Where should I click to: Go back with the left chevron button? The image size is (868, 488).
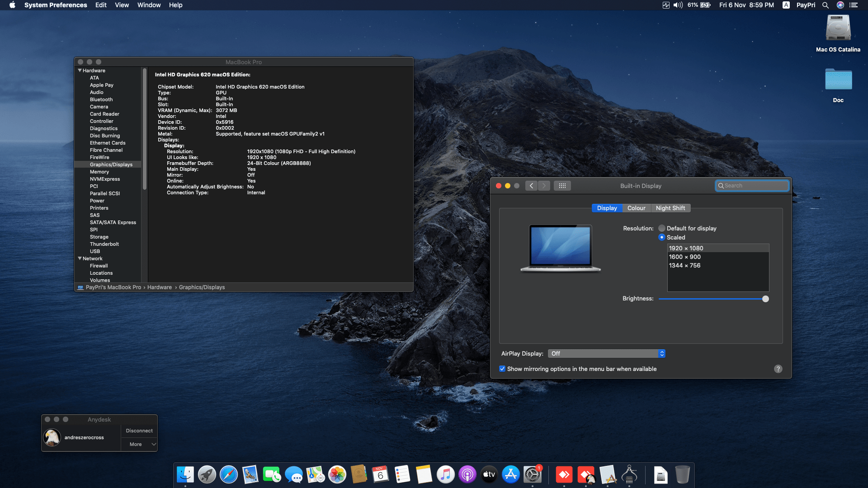[x=531, y=186]
